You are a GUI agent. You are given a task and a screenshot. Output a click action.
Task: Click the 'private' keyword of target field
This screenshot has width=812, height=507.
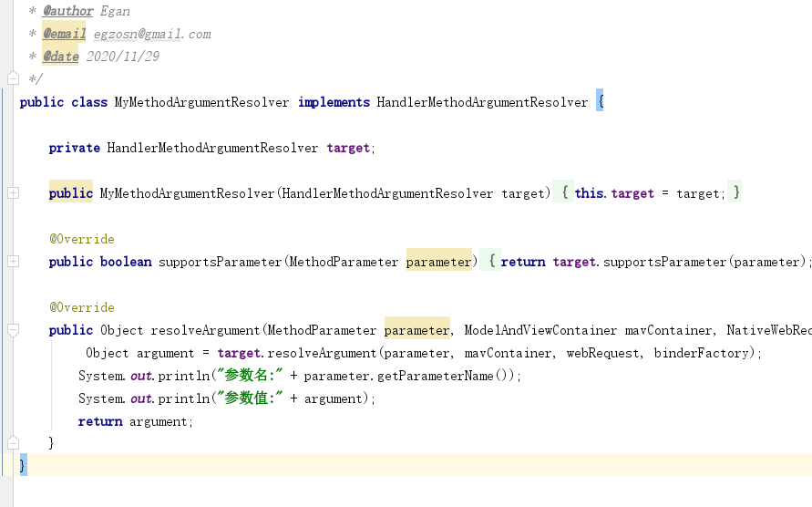(x=74, y=148)
